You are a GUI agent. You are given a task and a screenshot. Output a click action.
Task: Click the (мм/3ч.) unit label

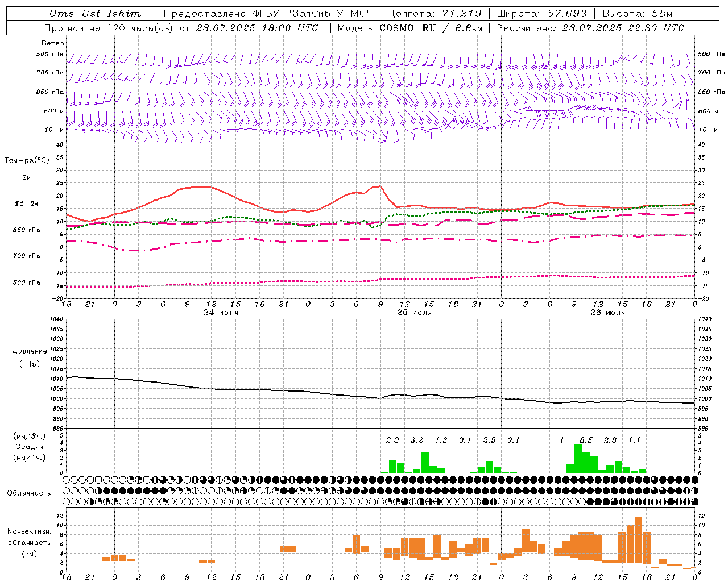[30, 436]
